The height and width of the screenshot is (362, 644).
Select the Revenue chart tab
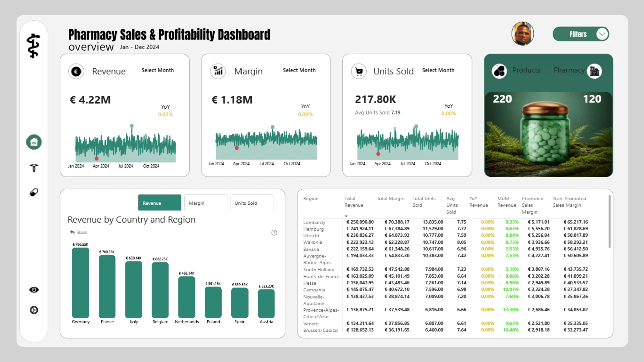coord(160,203)
